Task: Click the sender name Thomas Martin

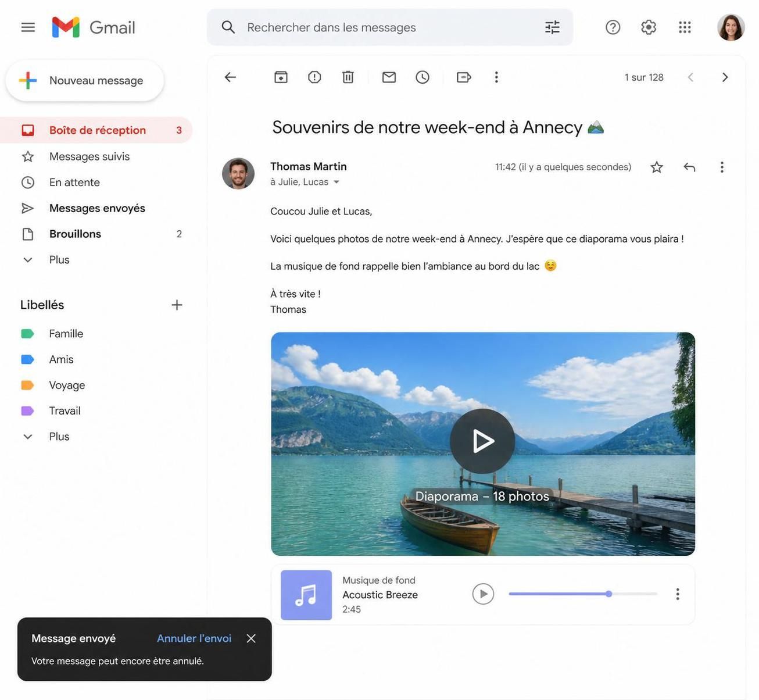Action: [x=309, y=166]
